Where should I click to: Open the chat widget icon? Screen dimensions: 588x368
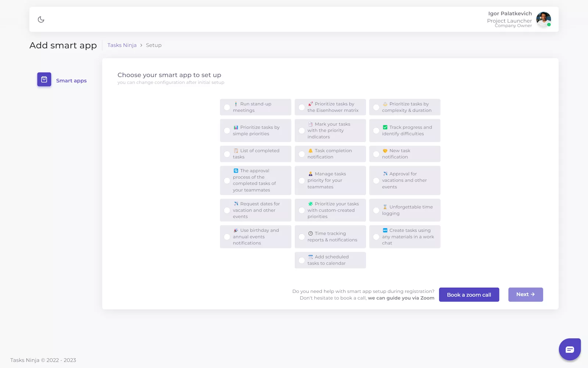tap(570, 349)
